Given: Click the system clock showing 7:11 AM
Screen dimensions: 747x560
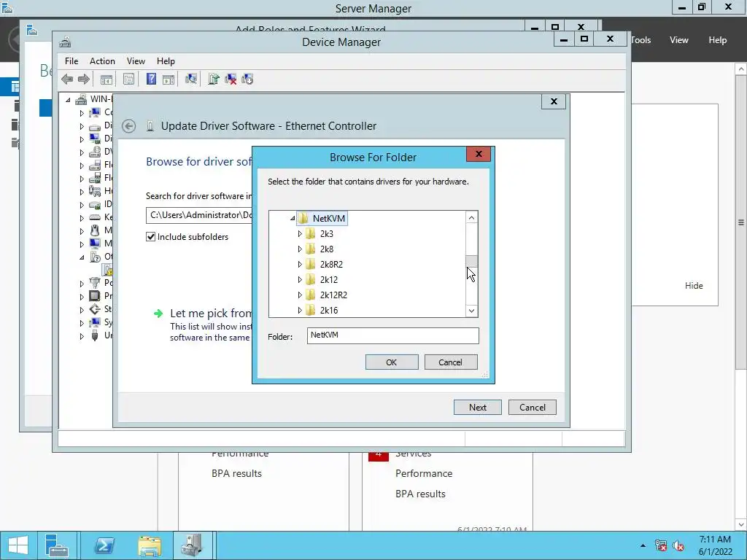Looking at the screenshot, I should [715, 540].
